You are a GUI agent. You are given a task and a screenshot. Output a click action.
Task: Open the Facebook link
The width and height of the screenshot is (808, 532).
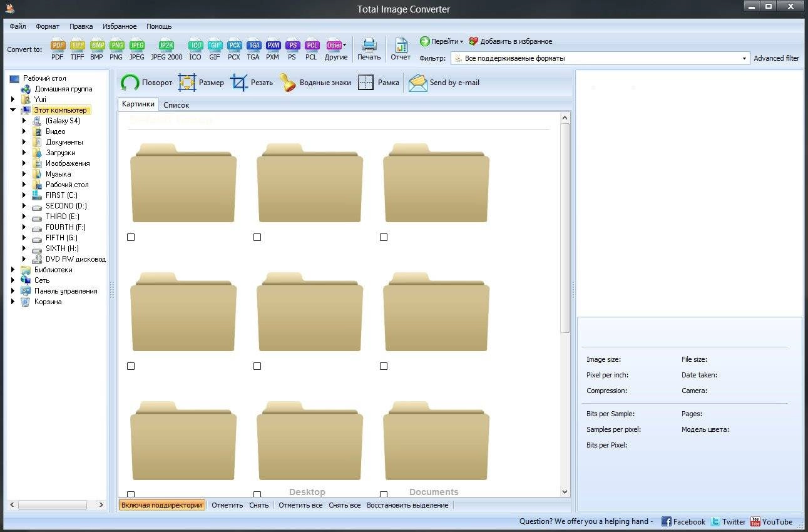683,521
